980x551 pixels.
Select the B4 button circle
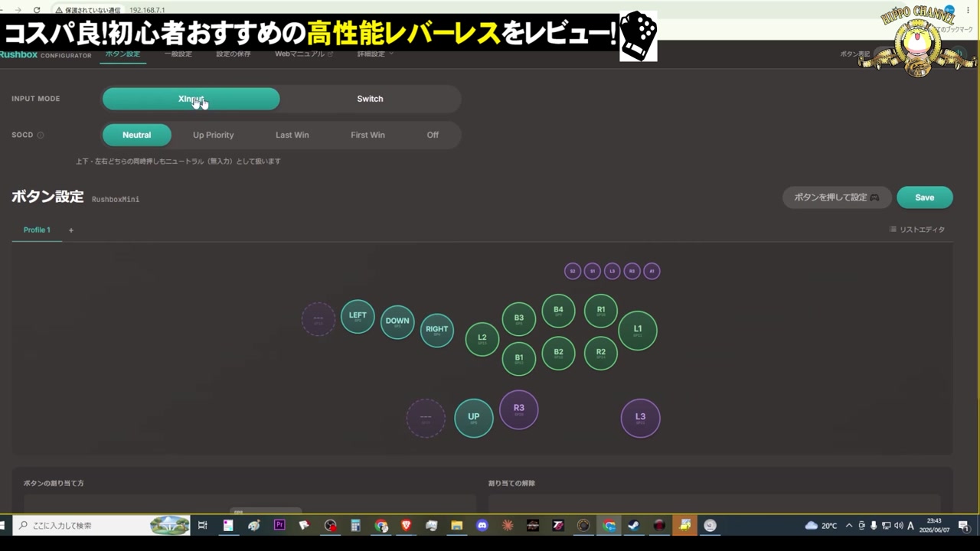tap(558, 311)
